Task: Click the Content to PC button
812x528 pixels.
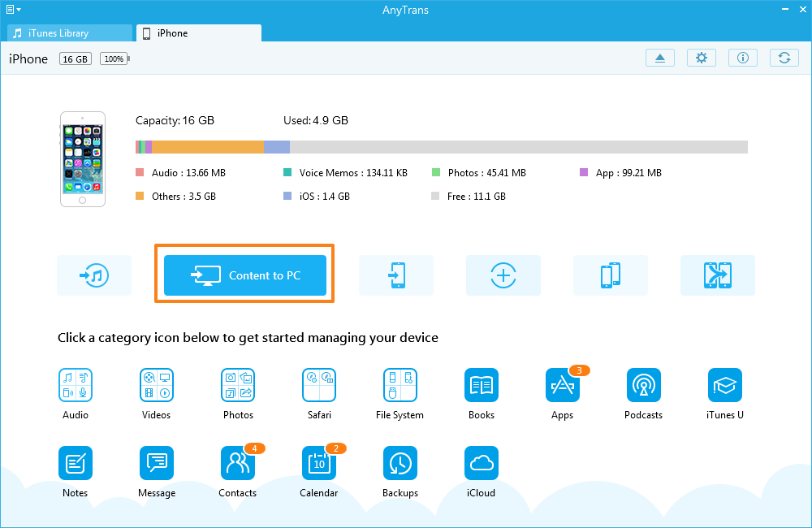Action: point(245,275)
